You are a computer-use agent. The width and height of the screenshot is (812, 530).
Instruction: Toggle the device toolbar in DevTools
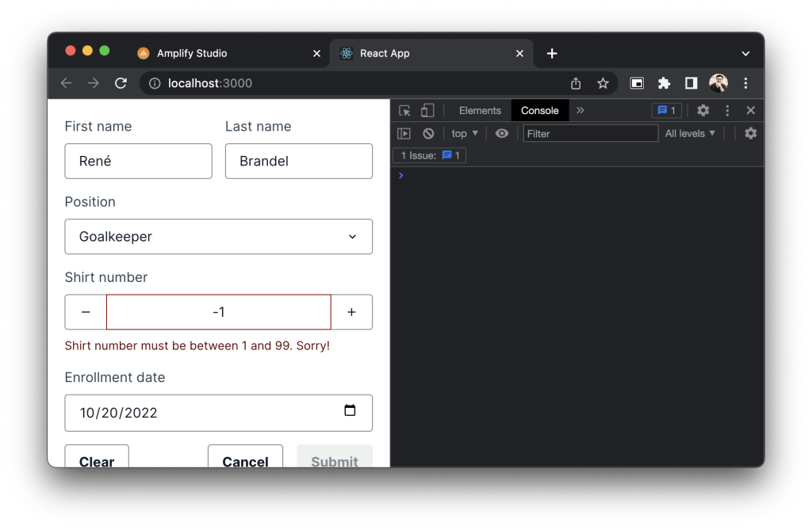426,110
